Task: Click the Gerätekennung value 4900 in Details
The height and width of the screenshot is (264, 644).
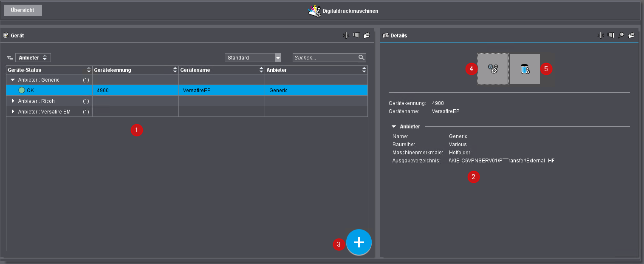Action: point(438,103)
